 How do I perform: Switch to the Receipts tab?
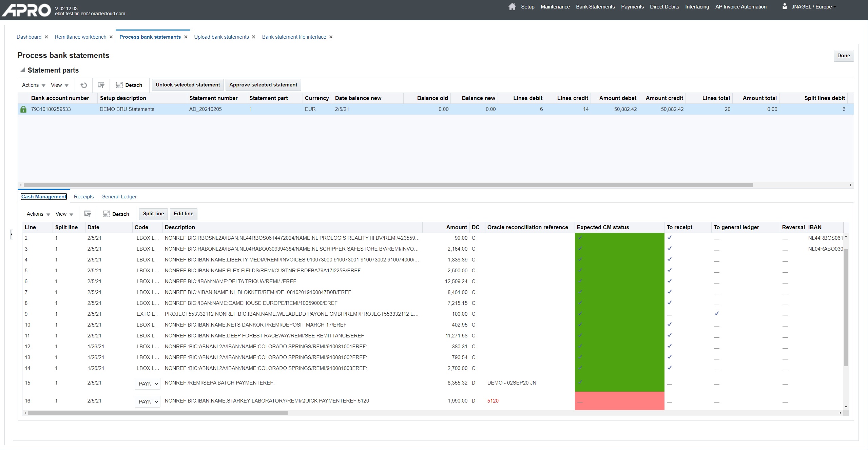click(x=83, y=197)
